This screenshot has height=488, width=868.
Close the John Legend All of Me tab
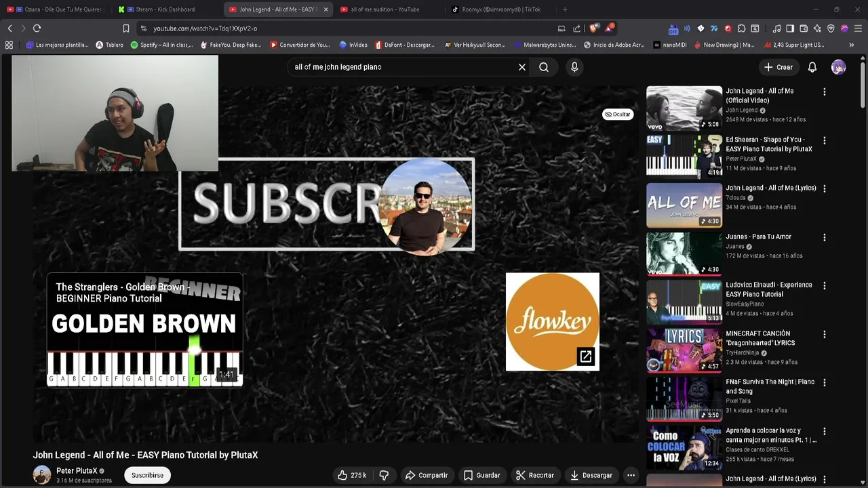(x=325, y=9)
